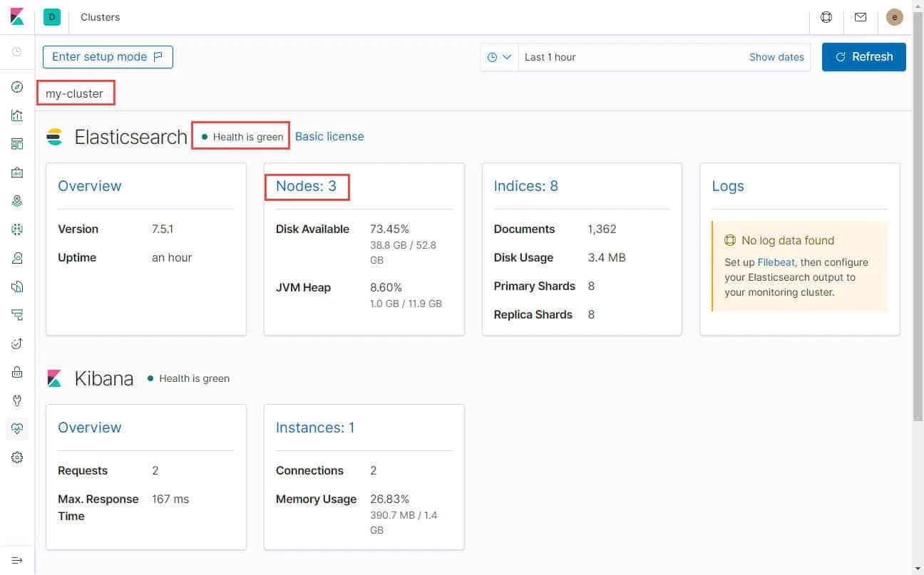Screen dimensions: 924x575
Task: Open the Filebeat setup link
Action: (775, 262)
